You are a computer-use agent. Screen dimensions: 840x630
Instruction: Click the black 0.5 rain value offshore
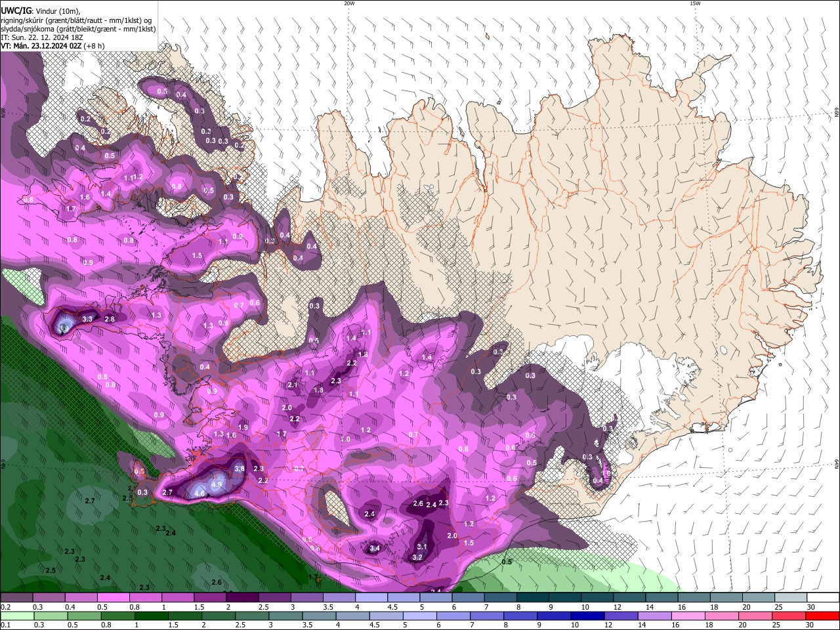507,562
